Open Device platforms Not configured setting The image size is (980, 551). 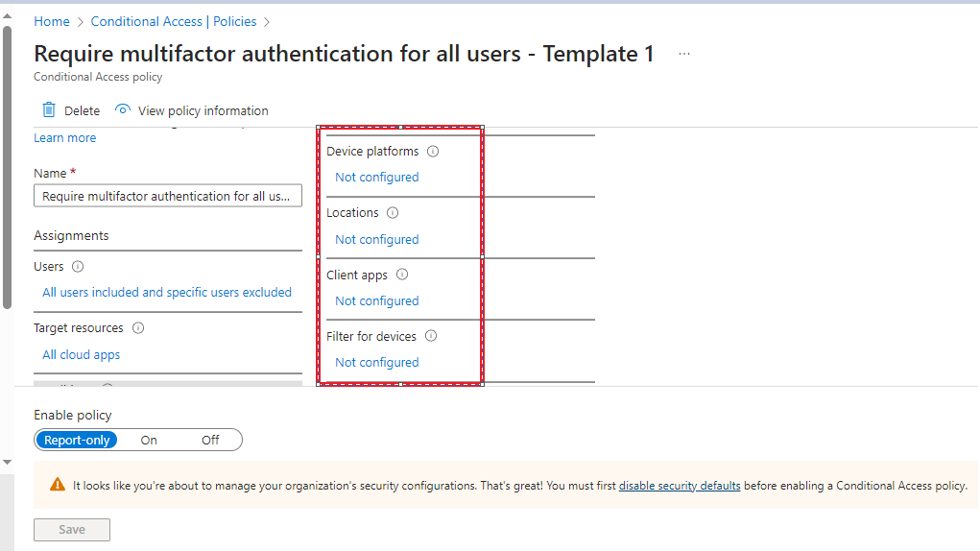[377, 178]
